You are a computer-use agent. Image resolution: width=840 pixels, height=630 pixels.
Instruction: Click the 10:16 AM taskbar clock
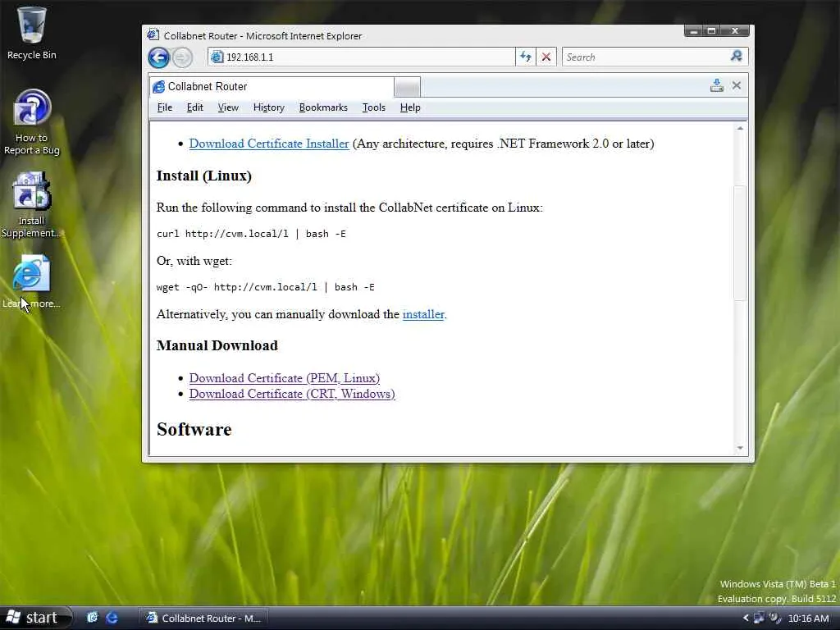point(808,619)
